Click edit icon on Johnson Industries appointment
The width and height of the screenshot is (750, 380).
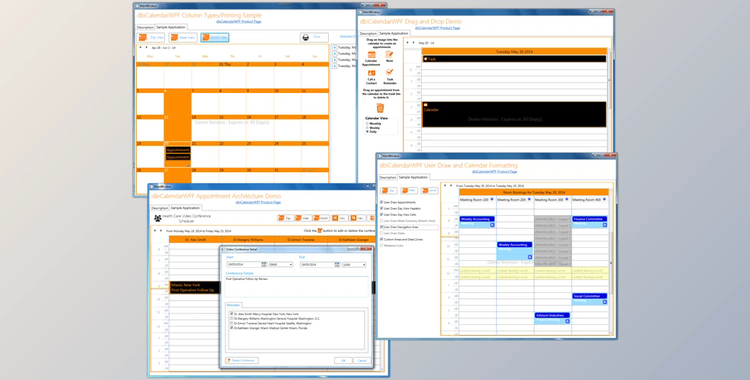[567, 321]
